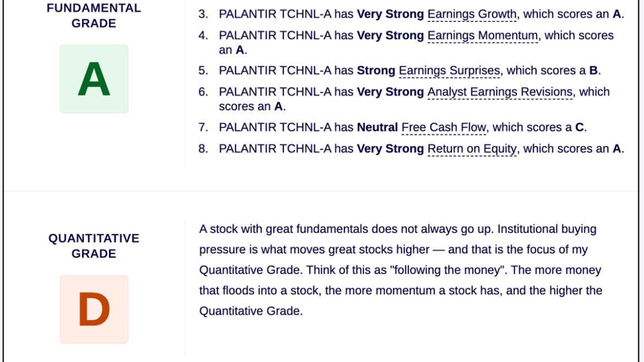This screenshot has width=644, height=362.
Task: Click the Free Cash Flow link
Action: click(444, 127)
